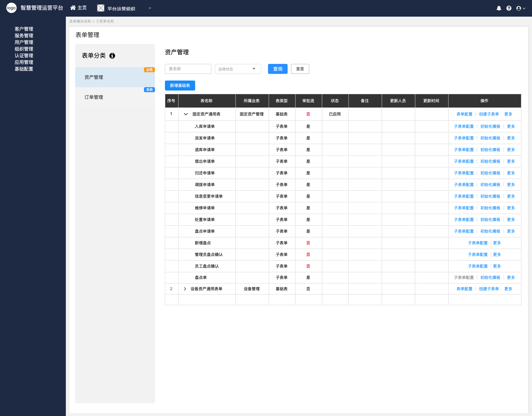Click 初始化模板 for 派发申请单
This screenshot has height=416, width=532.
click(x=490, y=138)
